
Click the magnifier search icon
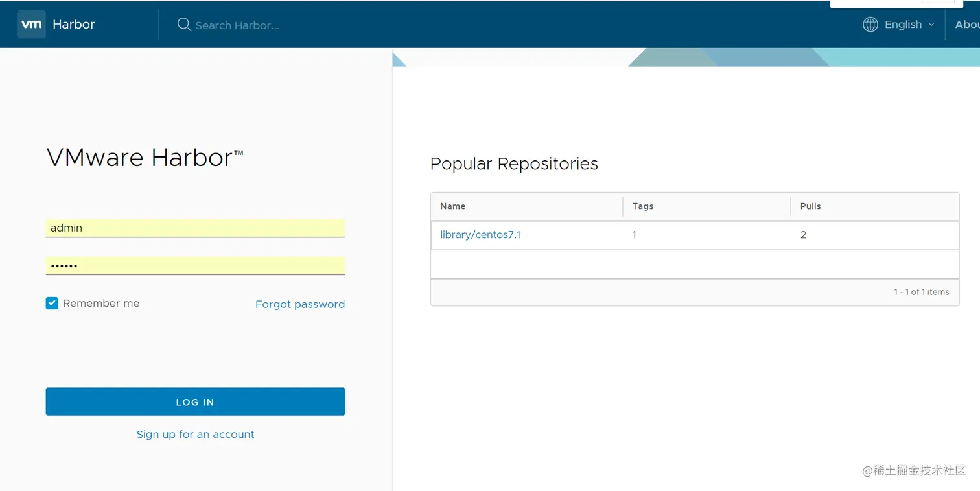184,25
